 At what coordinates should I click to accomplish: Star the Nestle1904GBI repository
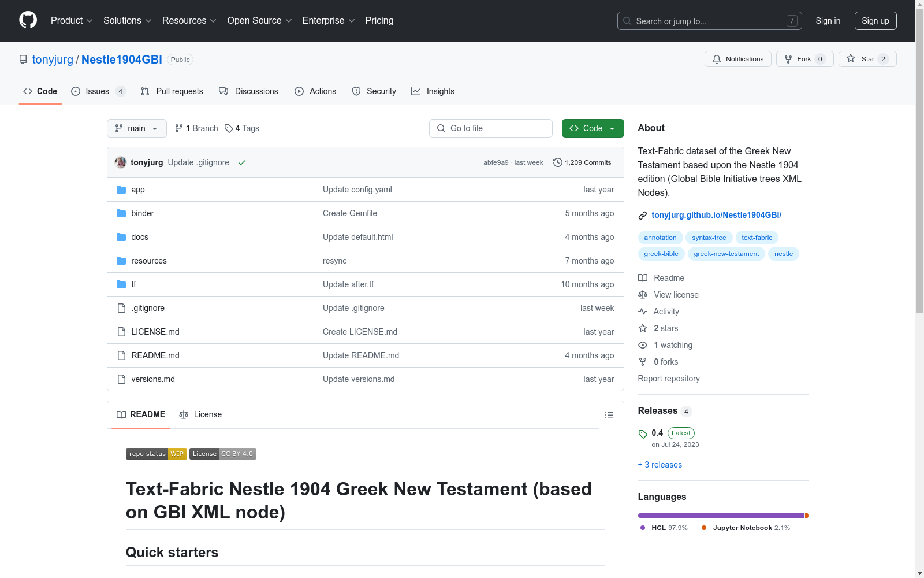(x=867, y=59)
